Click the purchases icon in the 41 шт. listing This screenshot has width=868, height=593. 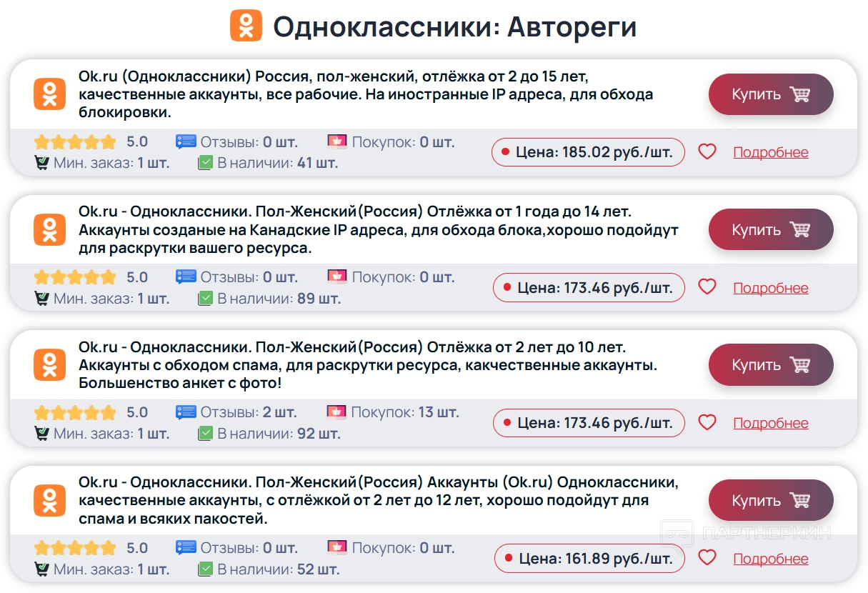tap(337, 141)
